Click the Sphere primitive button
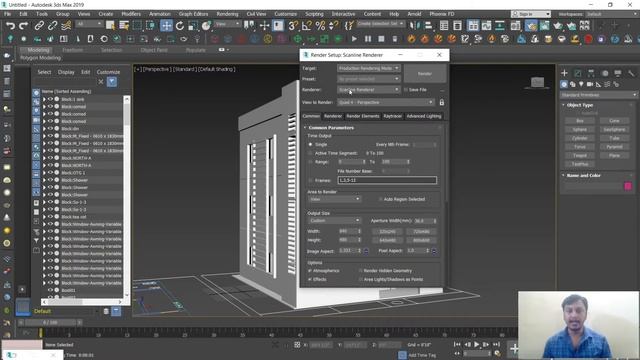Screen dimensions: 640x360 click(x=580, y=129)
